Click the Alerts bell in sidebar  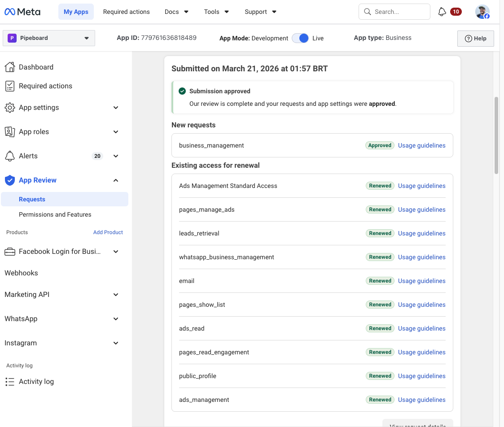(10, 156)
